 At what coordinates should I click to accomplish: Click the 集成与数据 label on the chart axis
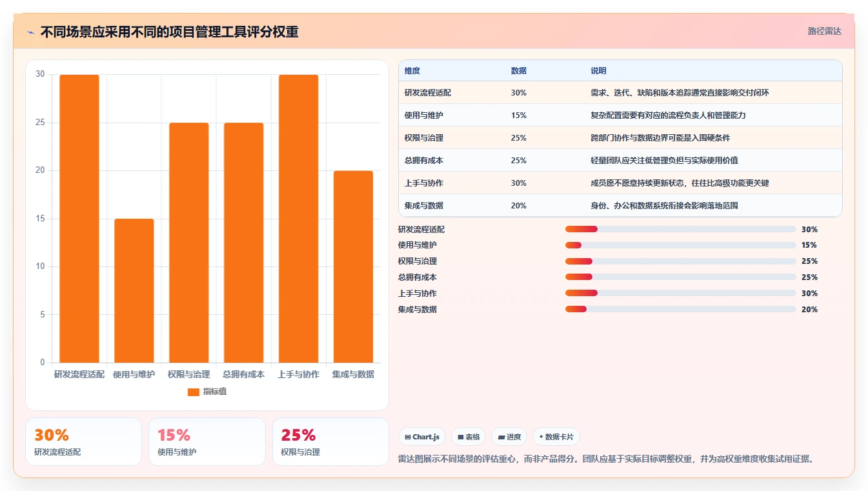tap(353, 374)
